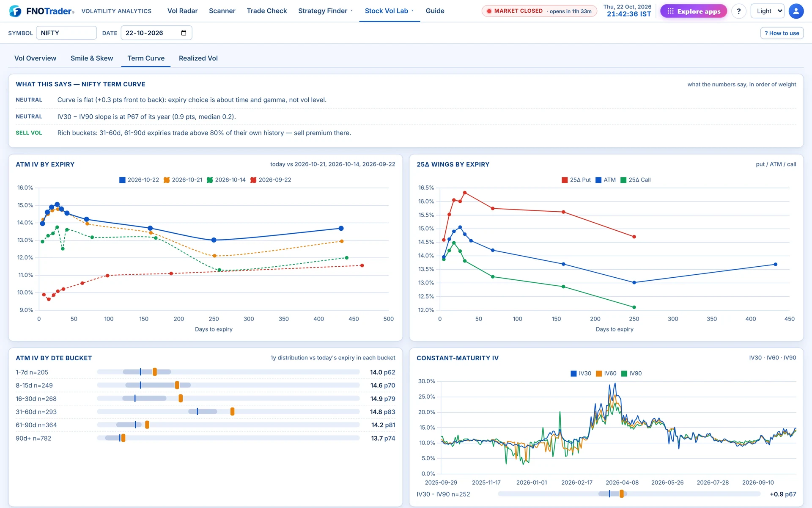Viewport: 812px width, 508px height.
Task: Expand the Stock Vol Lab menu
Action: tap(389, 11)
